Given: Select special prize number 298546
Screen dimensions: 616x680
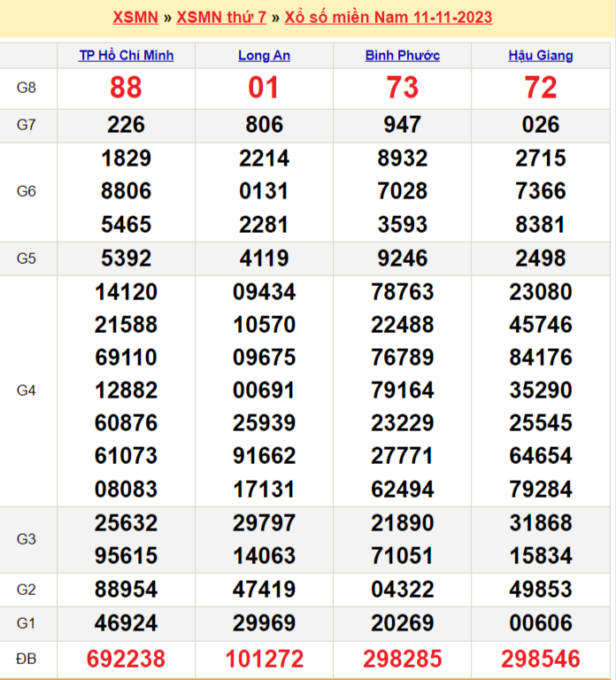Looking at the screenshot, I should click(x=540, y=659).
